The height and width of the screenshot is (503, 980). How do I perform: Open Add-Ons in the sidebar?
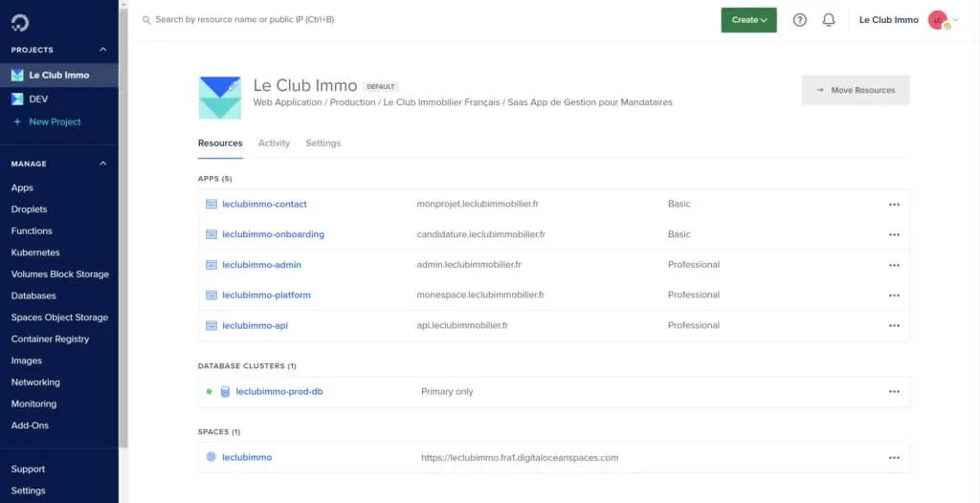(30, 425)
